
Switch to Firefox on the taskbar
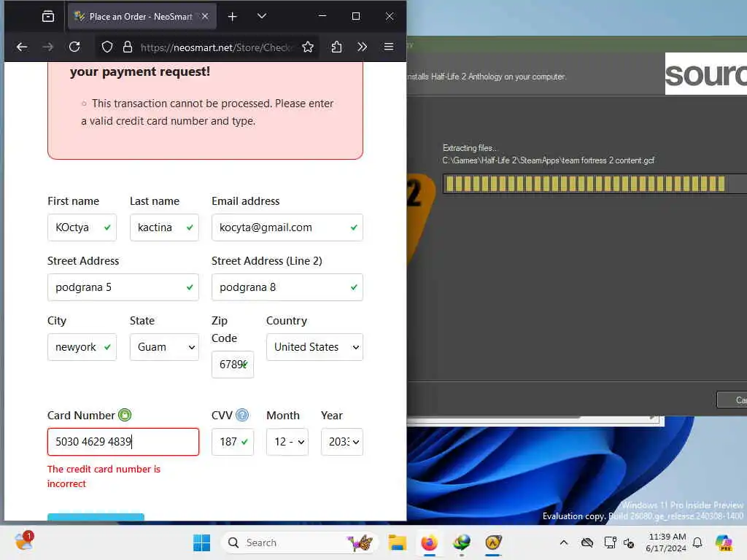pyautogui.click(x=429, y=542)
